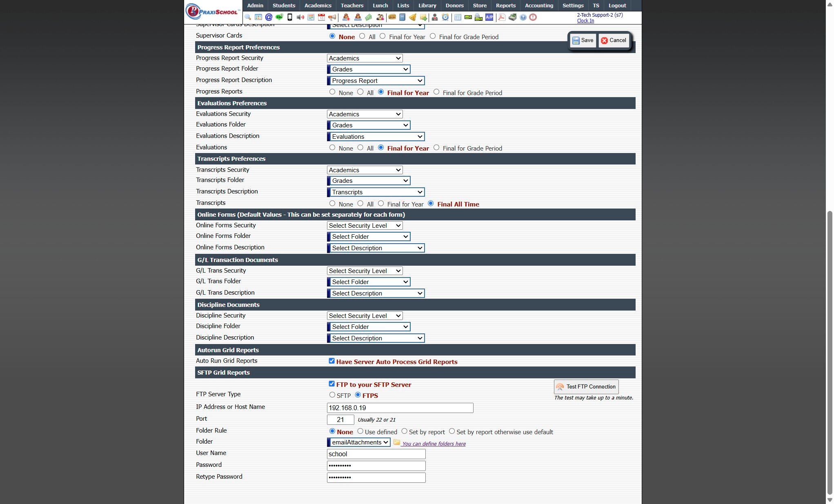Click the hamburger lunch icon
The image size is (834, 504).
coord(392,17)
